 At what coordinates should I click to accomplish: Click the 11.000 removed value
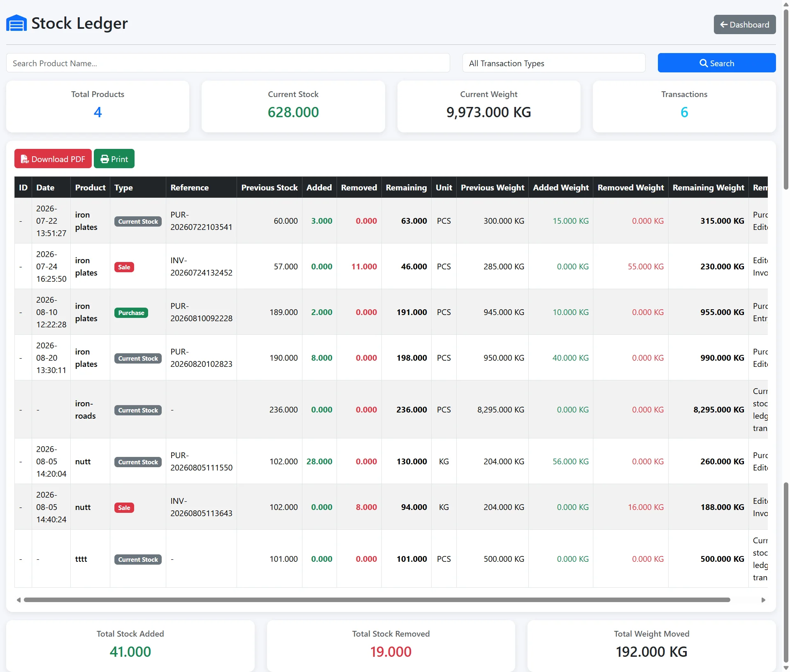point(364,266)
